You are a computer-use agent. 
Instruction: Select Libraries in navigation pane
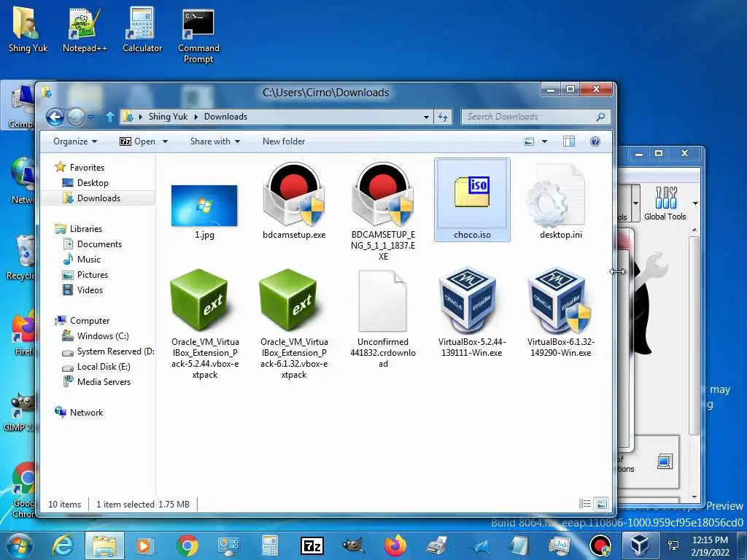pos(86,229)
